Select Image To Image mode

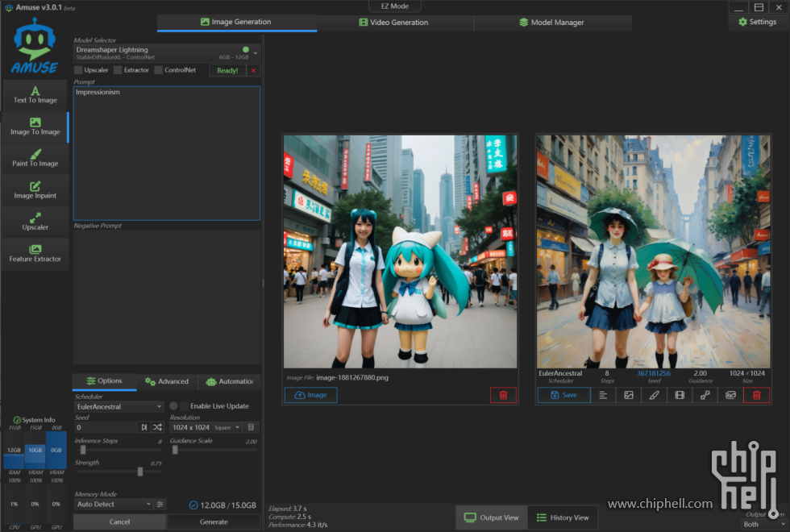35,127
